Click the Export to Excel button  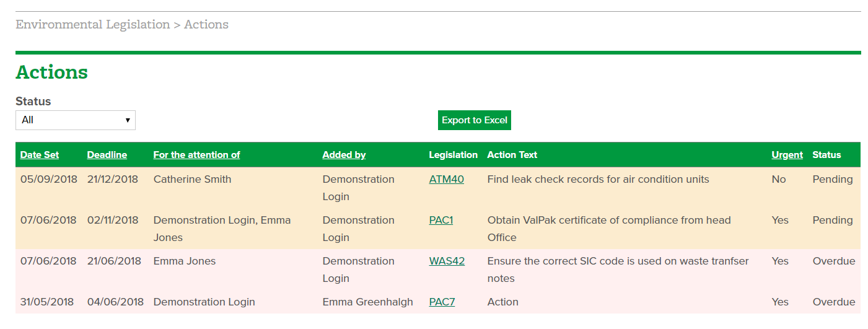475,120
